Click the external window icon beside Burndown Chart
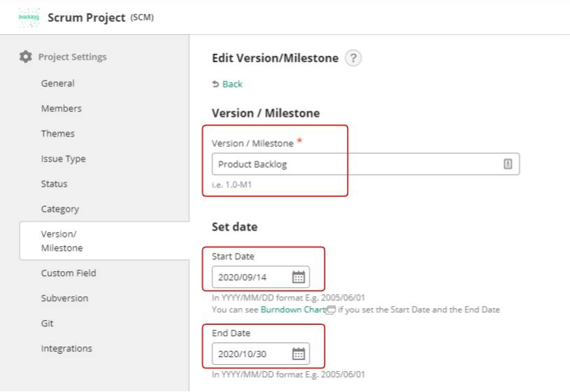This screenshot has width=570, height=392. 331,310
